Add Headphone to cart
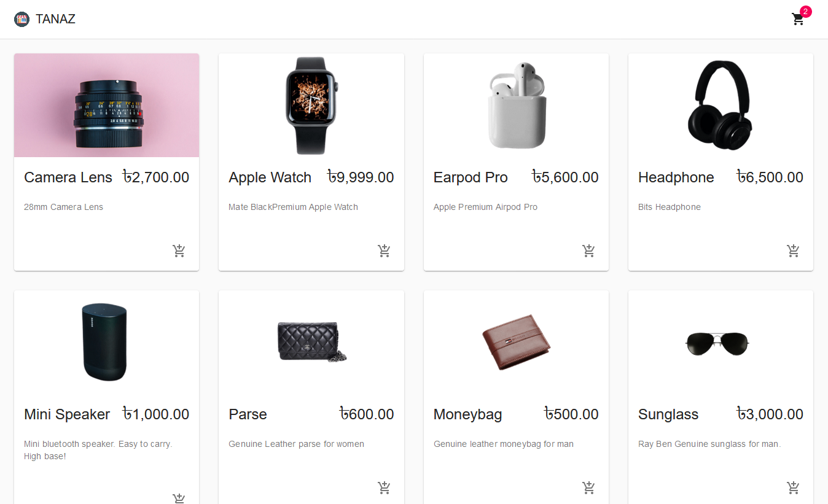This screenshot has height=504, width=828. pos(793,250)
